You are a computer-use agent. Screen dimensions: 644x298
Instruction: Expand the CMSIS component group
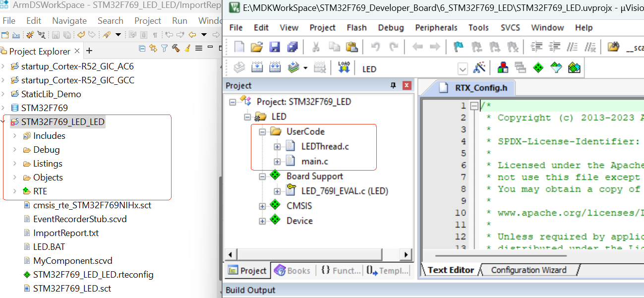262,206
